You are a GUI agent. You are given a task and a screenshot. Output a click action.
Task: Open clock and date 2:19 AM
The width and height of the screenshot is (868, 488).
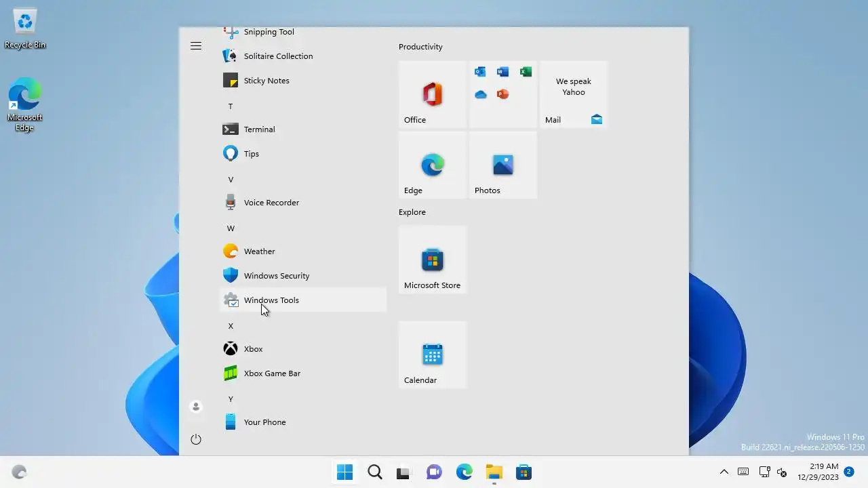[818, 472]
